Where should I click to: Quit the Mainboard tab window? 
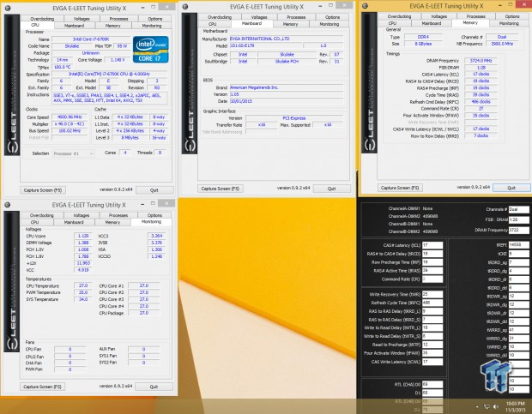tap(332, 189)
